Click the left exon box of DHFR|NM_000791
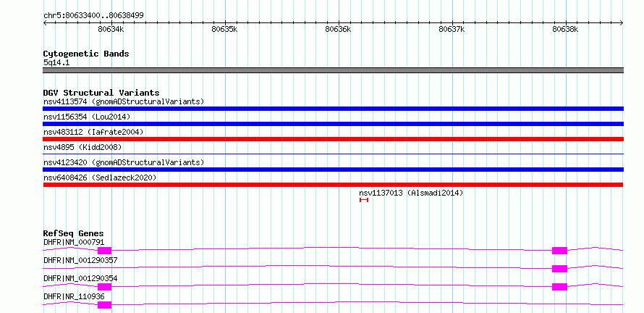 tap(105, 251)
